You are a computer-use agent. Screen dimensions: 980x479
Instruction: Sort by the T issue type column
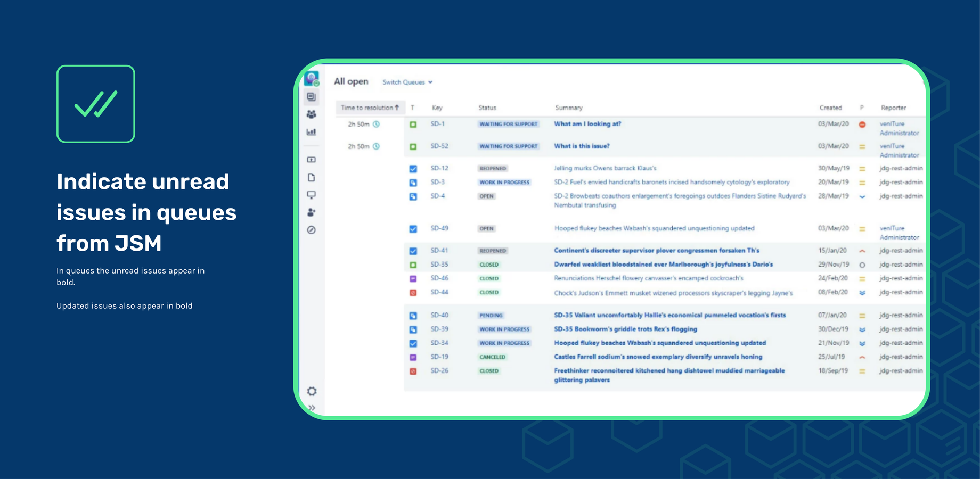pos(413,108)
